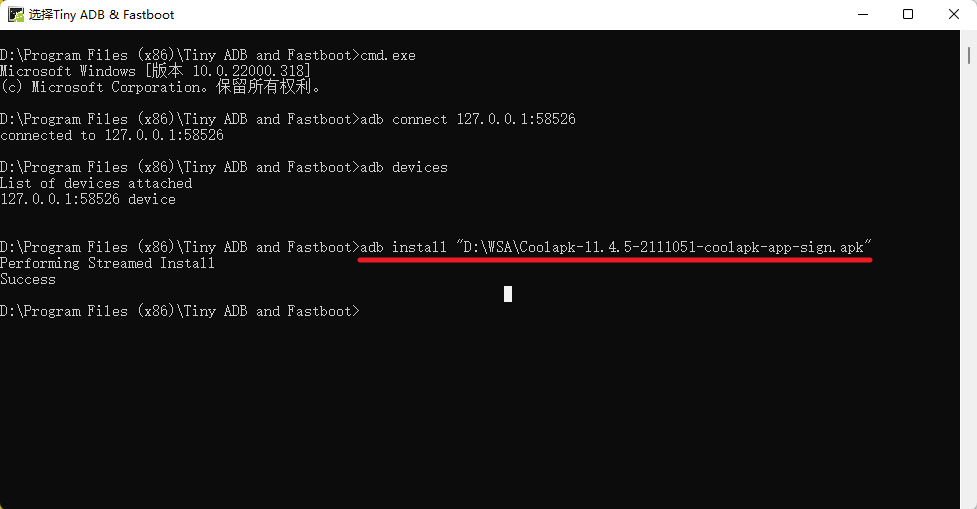Click the 'cmd.exe' command text
977x509 pixels.
(388, 56)
